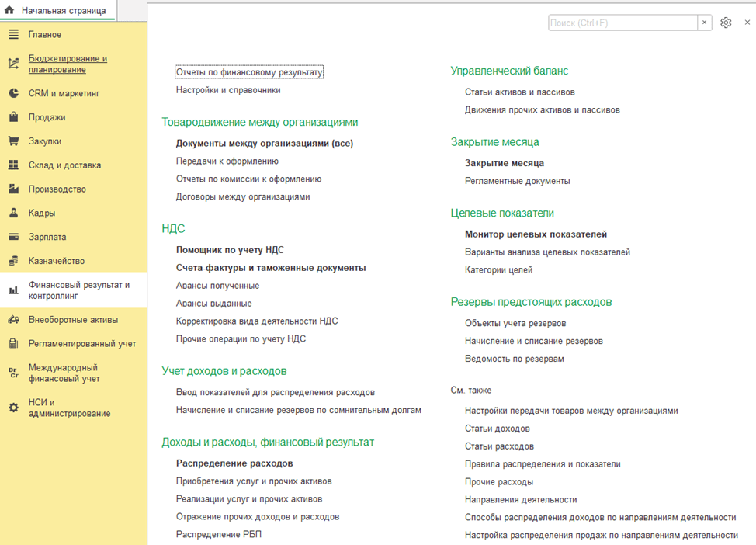Clear the search field with the x button
Image resolution: width=756 pixels, height=545 pixels.
click(705, 23)
